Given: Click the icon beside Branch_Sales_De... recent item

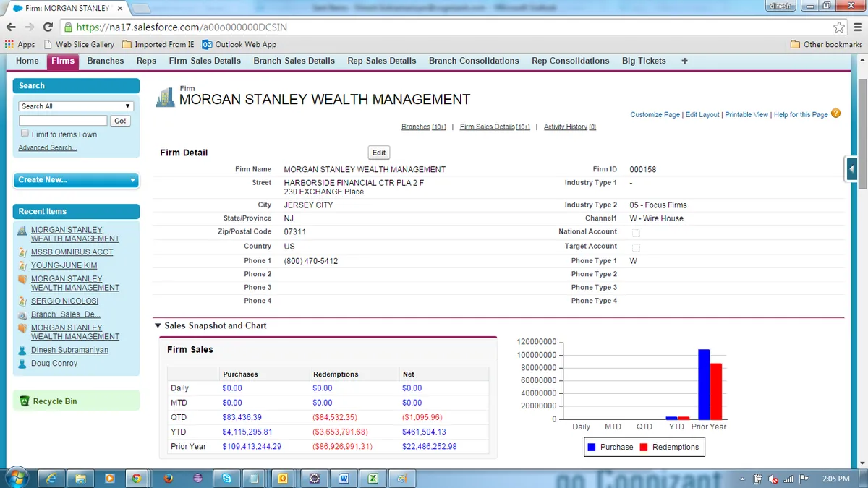Looking at the screenshot, I should (22, 314).
